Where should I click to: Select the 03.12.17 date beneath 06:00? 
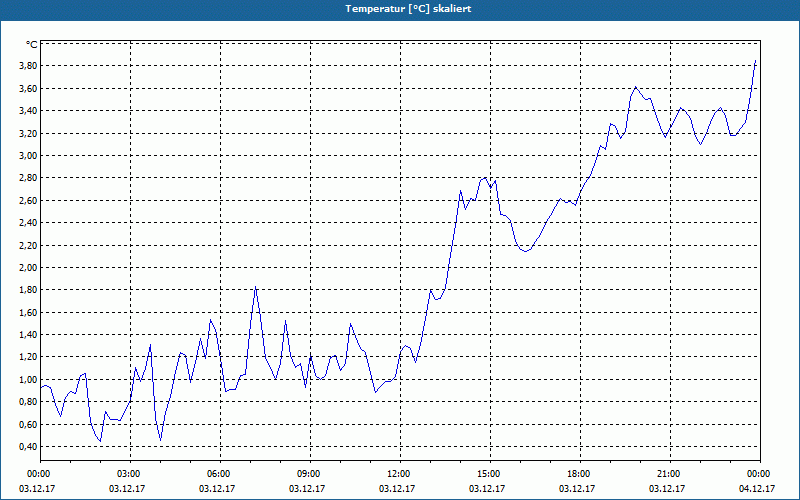click(x=217, y=489)
